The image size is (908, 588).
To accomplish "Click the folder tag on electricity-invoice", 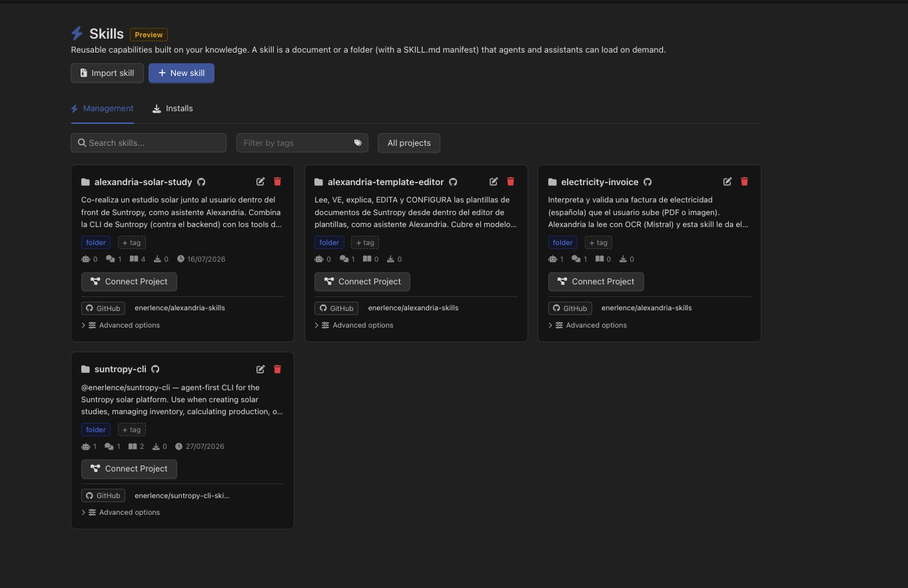I will [563, 242].
